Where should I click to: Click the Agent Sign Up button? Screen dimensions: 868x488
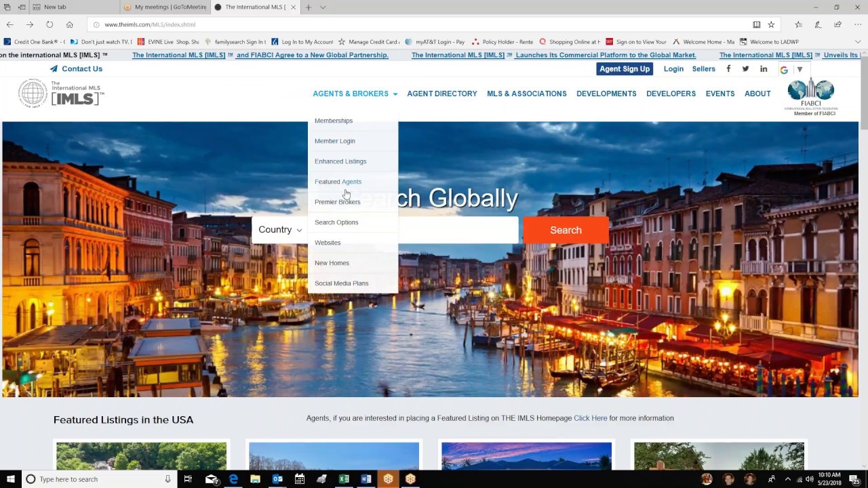(625, 68)
